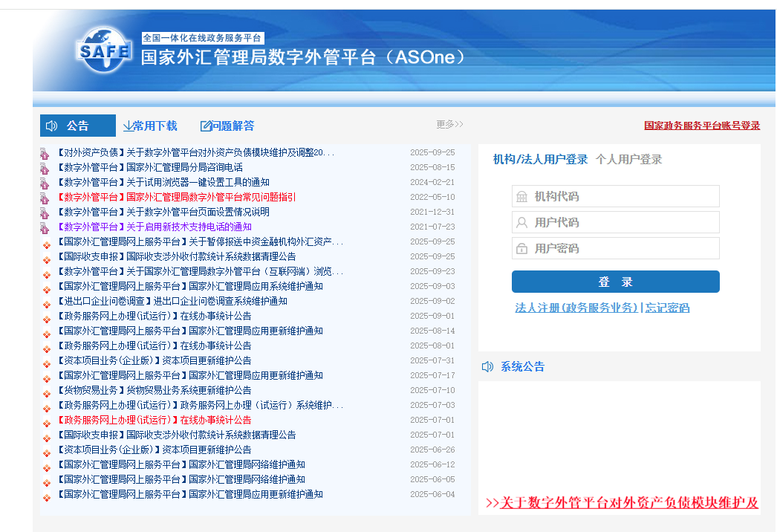Select the 机构/法人用户登录 tab

(x=540, y=160)
